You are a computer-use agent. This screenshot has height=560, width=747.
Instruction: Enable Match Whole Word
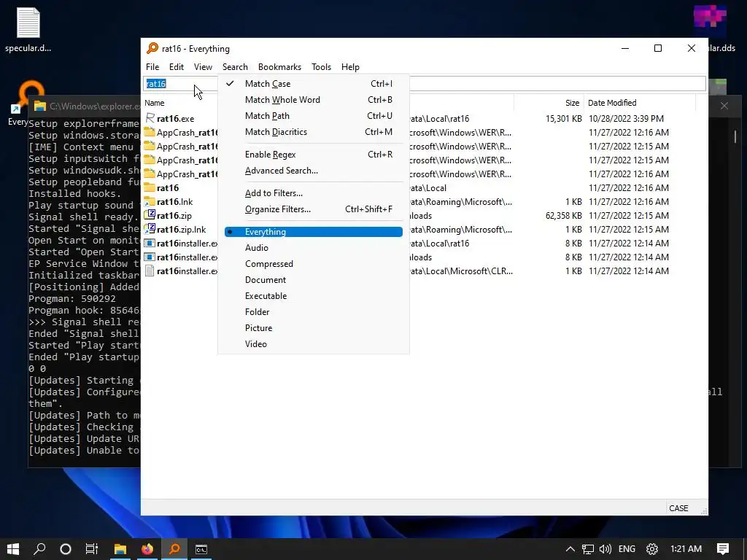[x=314, y=100]
